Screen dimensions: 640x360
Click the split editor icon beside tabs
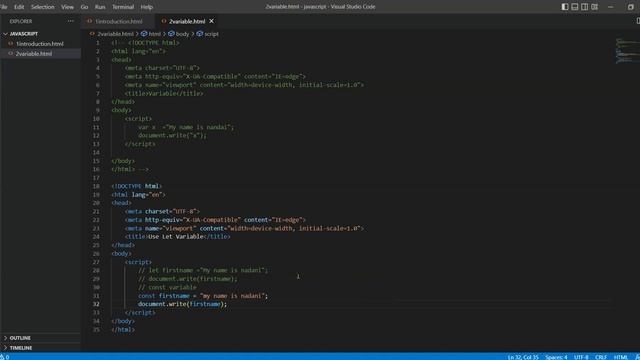pos(638,21)
